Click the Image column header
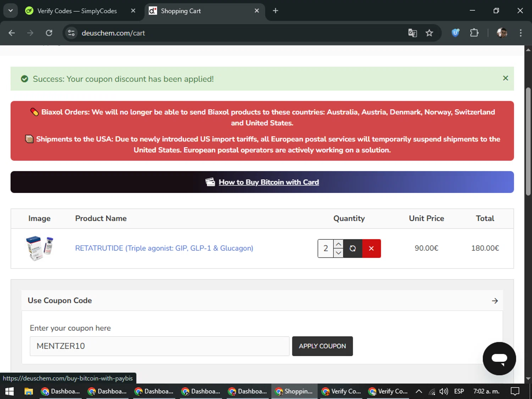The height and width of the screenshot is (399, 532). click(39, 218)
